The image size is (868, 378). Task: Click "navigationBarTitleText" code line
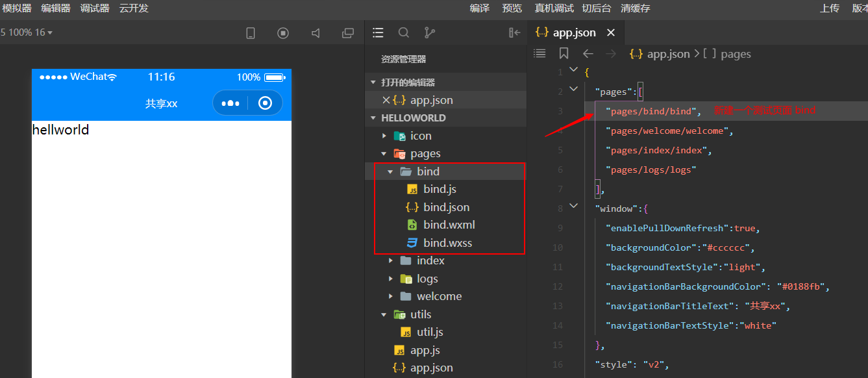coord(698,307)
